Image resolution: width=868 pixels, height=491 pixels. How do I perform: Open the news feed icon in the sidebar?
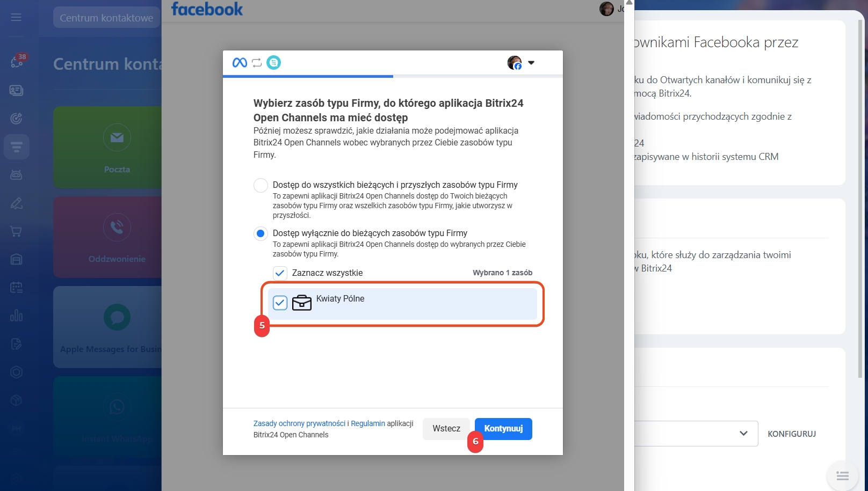[16, 90]
